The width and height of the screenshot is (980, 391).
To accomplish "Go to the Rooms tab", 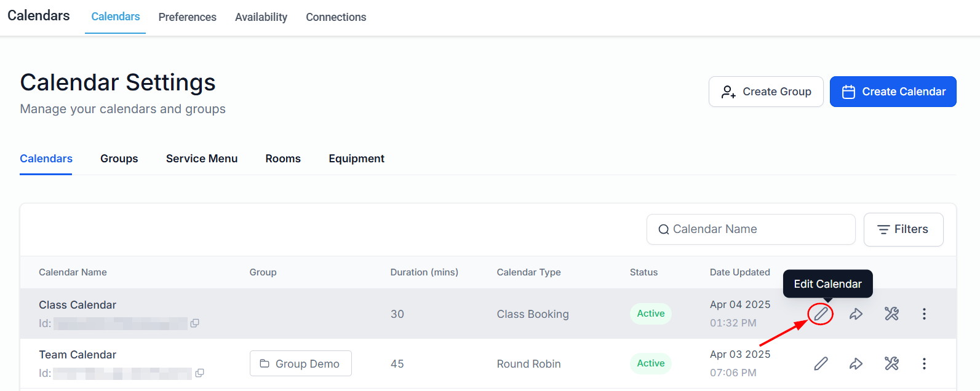I will click(283, 159).
